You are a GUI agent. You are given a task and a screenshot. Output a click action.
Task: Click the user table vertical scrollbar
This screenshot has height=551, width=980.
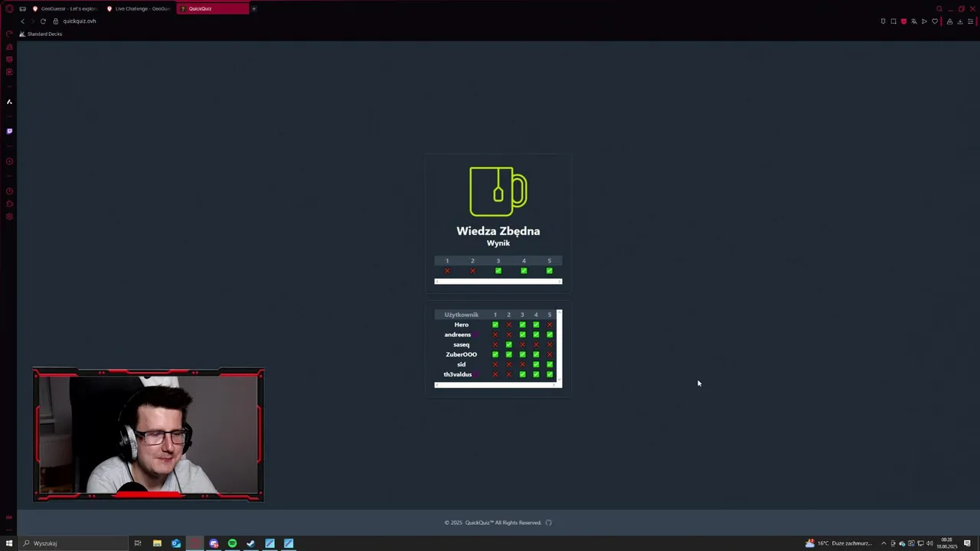coord(560,345)
